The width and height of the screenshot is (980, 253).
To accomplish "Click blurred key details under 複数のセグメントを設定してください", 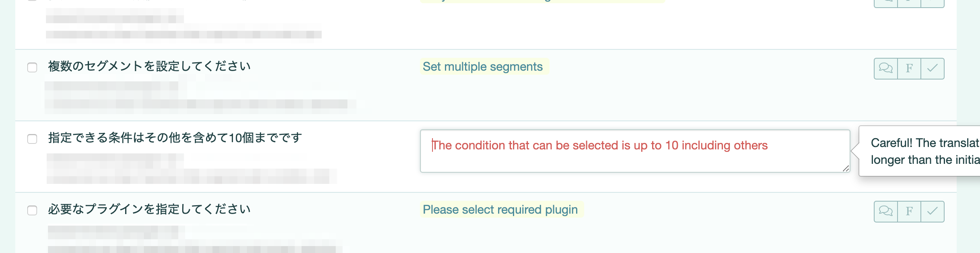I will click(x=197, y=96).
